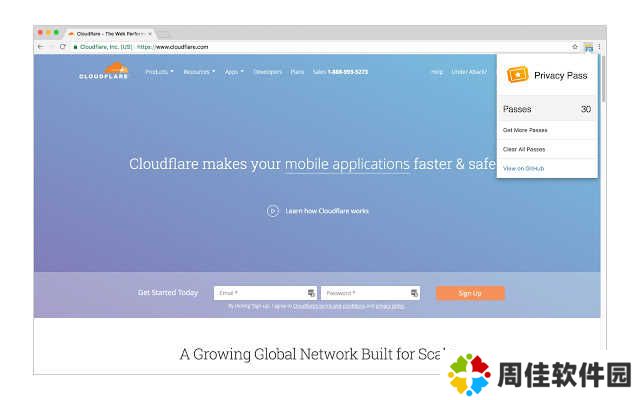Open the Help link in the header
Viewport: 640px width, 400px height.
[437, 72]
